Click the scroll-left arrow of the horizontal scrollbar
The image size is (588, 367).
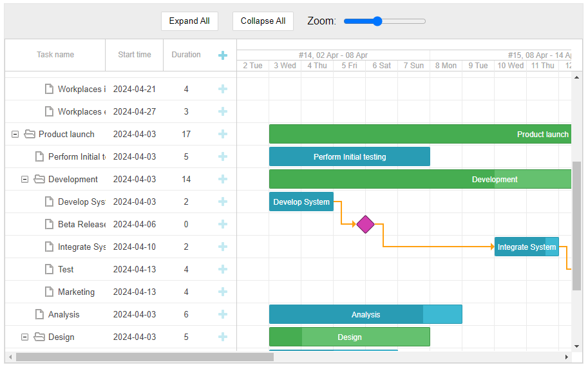pyautogui.click(x=10, y=357)
